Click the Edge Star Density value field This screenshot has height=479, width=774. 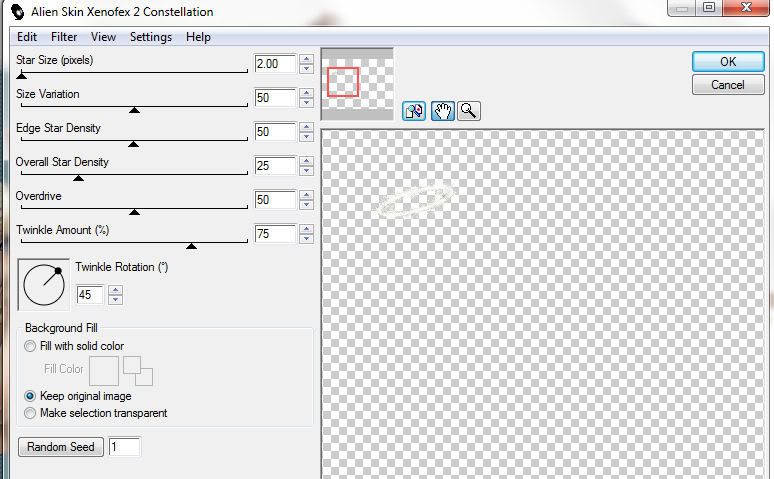275,132
